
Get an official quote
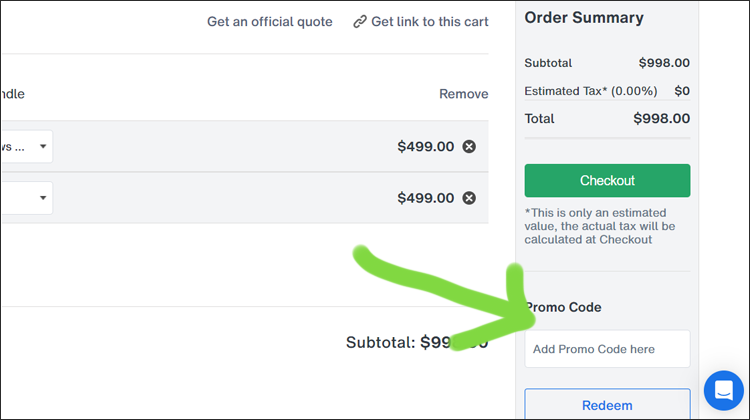coord(269,22)
